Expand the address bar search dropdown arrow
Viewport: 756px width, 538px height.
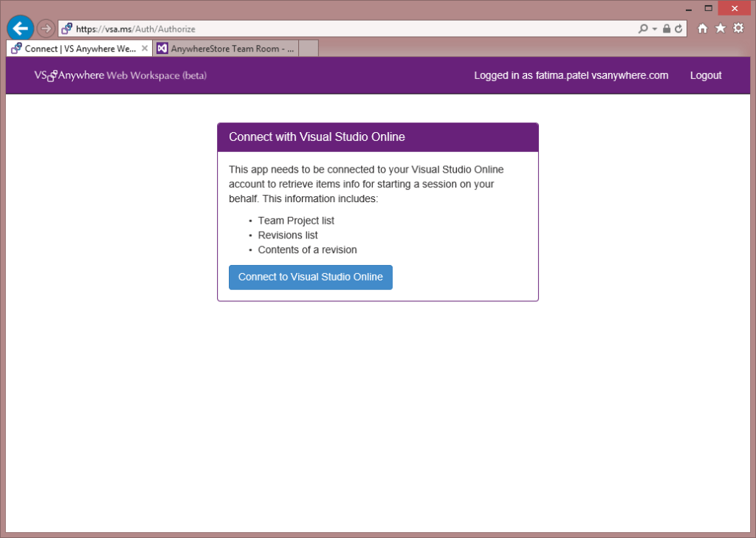pyautogui.click(x=654, y=29)
